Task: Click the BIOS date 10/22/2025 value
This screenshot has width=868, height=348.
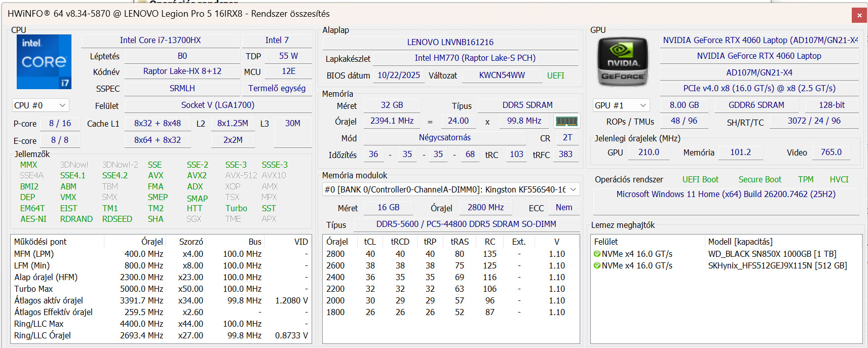Action: (x=399, y=75)
